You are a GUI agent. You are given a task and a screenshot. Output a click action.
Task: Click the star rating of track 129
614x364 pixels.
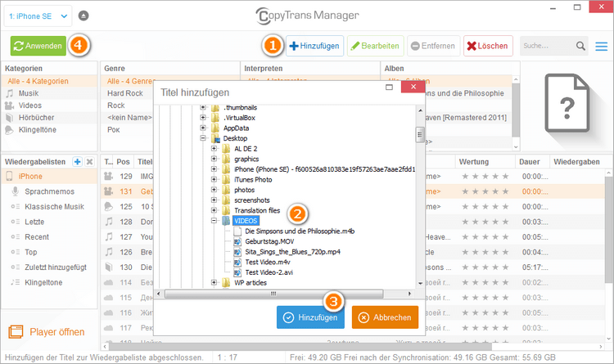click(485, 176)
